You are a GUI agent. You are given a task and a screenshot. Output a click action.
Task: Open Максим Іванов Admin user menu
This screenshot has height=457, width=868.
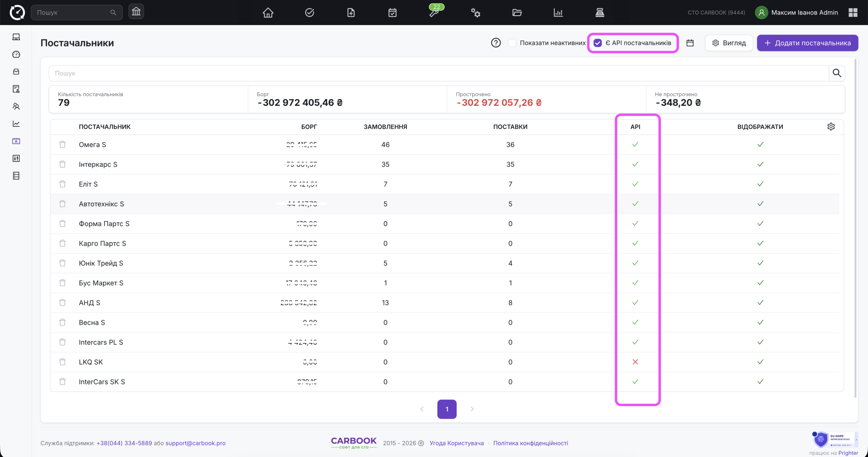tap(796, 13)
